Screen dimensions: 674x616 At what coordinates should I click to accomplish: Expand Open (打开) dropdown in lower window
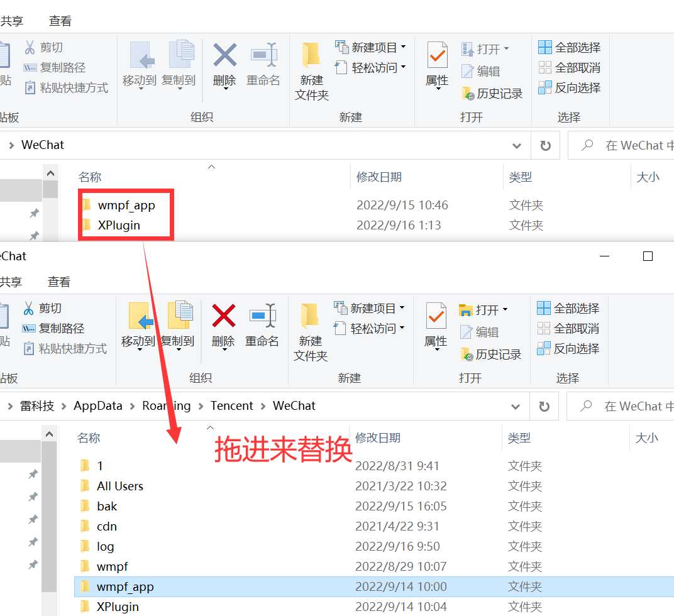pyautogui.click(x=505, y=309)
